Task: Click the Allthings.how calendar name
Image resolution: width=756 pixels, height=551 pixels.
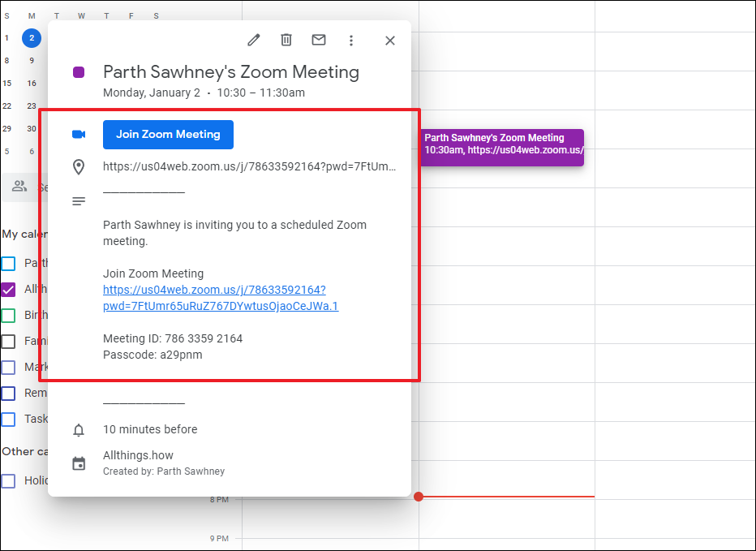Action: click(x=138, y=455)
